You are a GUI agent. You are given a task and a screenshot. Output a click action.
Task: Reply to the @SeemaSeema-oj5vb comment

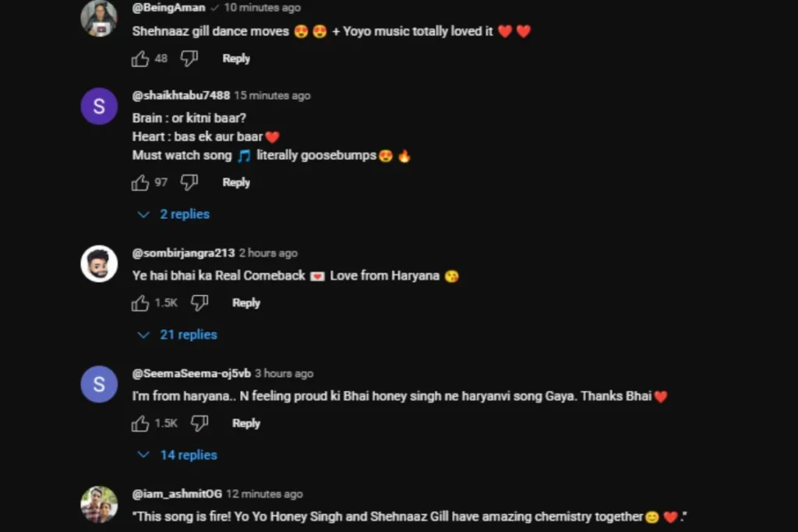[x=246, y=424]
